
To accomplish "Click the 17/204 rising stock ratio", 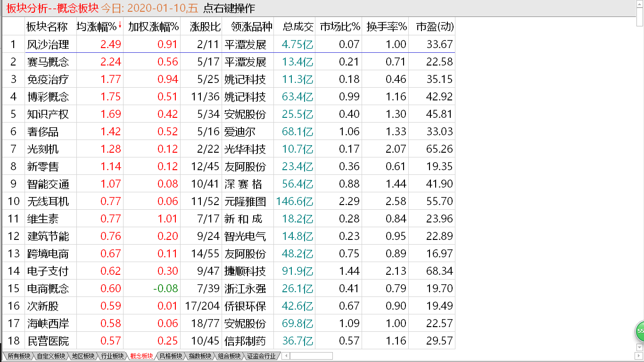I will [x=202, y=306].
